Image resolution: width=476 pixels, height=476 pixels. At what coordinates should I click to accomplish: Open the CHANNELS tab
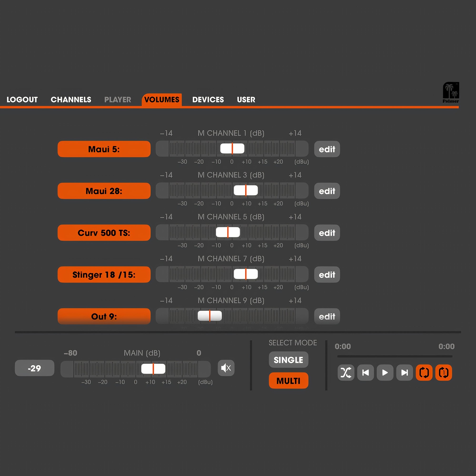pyautogui.click(x=71, y=99)
